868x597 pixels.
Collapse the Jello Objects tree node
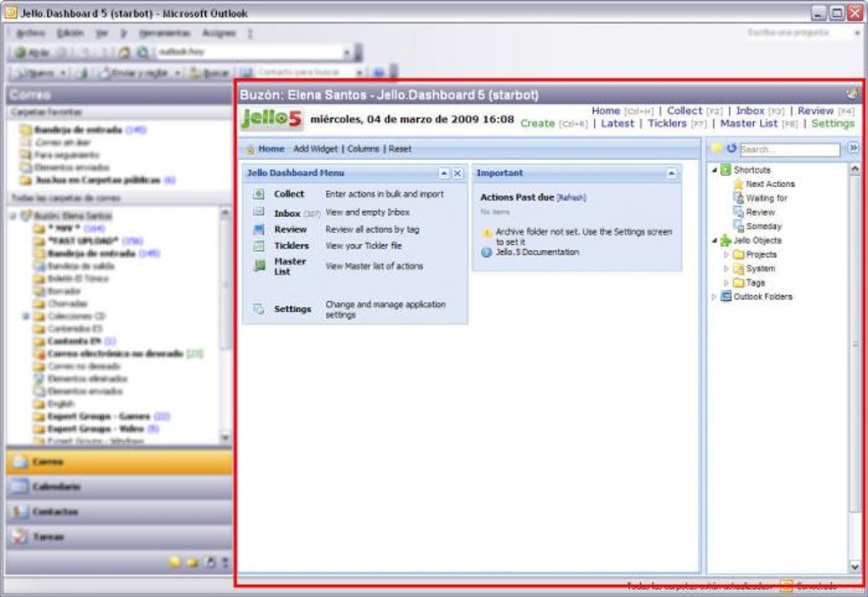point(714,241)
